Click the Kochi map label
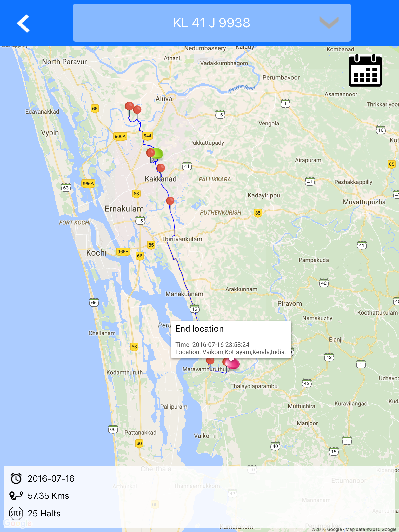 96,252
